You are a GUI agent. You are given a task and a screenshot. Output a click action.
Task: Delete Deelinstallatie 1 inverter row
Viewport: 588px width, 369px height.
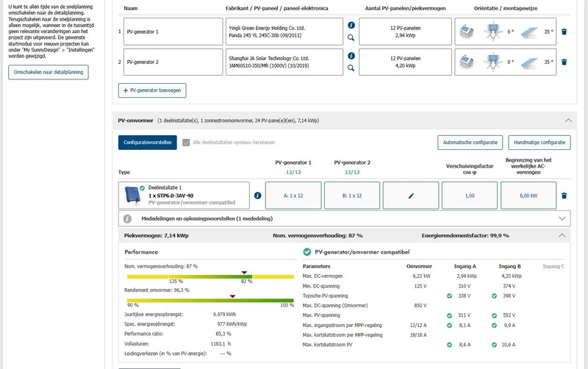click(564, 196)
